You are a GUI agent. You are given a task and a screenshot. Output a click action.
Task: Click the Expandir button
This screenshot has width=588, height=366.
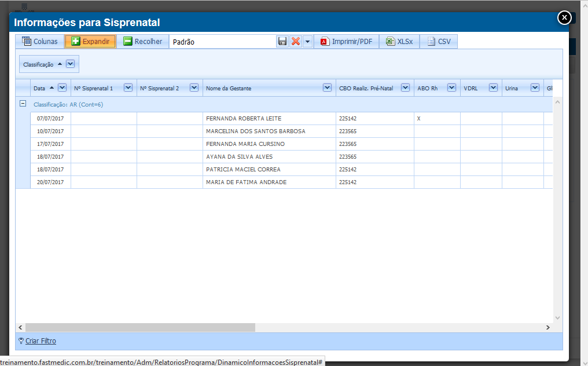(x=90, y=41)
